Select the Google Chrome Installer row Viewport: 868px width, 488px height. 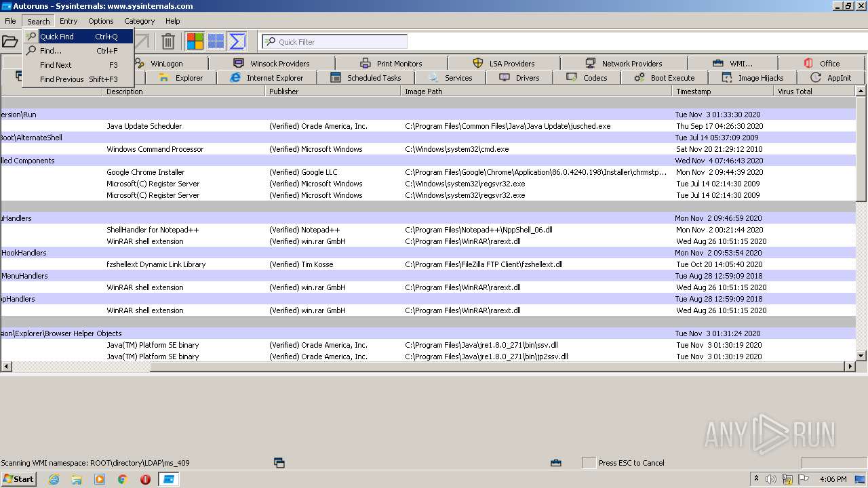tap(429, 172)
